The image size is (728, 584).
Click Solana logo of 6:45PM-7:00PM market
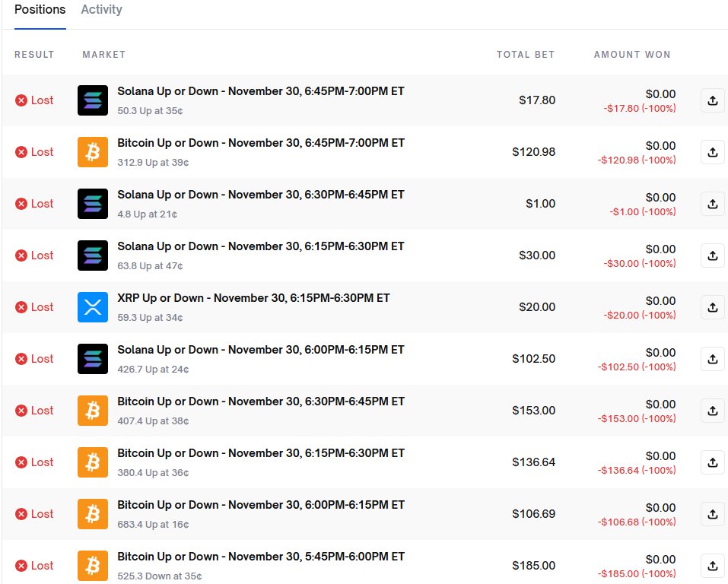[x=93, y=100]
